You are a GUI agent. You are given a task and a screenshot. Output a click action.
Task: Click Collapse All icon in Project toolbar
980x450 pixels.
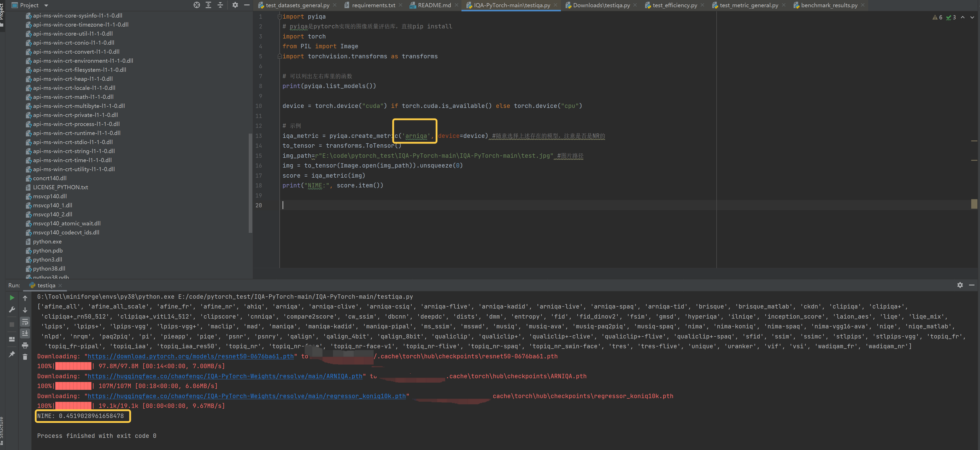pyautogui.click(x=220, y=5)
